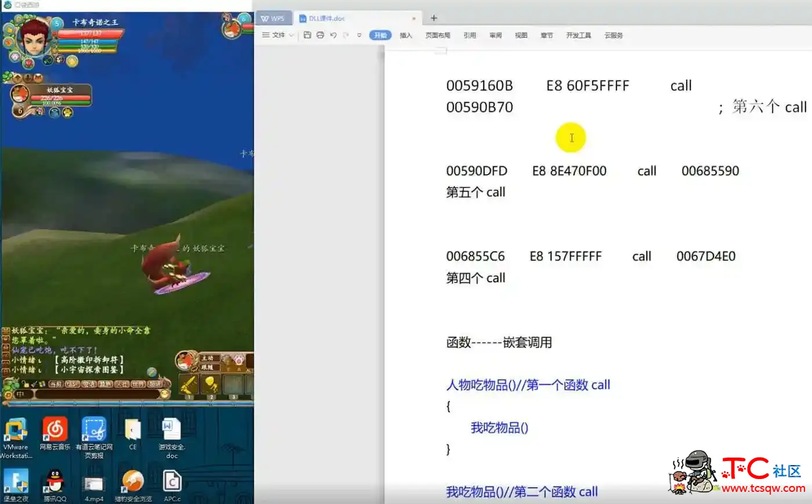
Task: Click the WPS home tab
Action: click(x=273, y=19)
